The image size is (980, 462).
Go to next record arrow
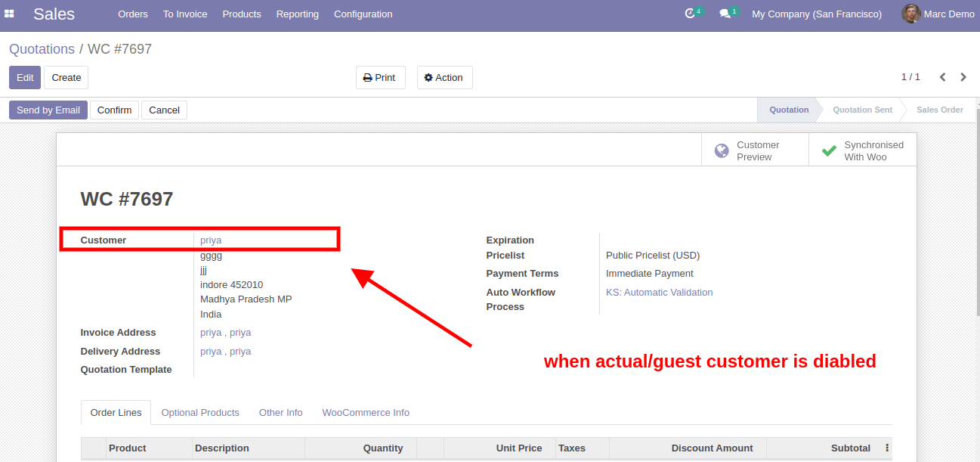tap(963, 77)
